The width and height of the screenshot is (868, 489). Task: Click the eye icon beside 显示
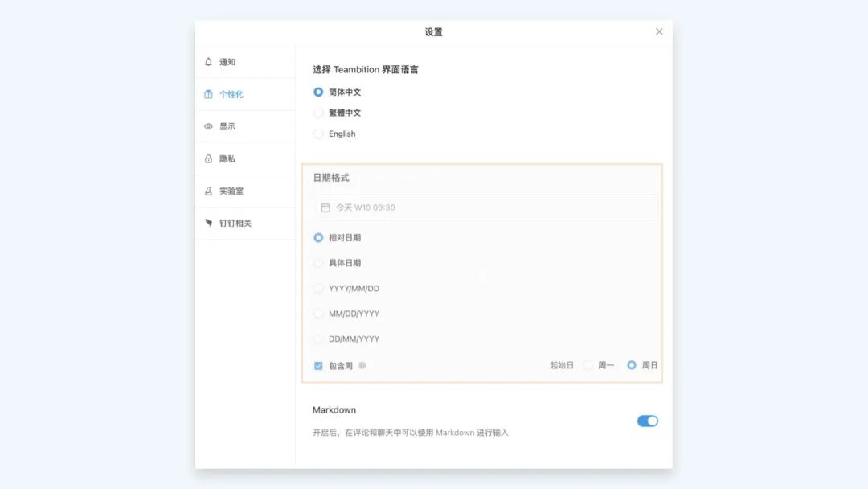(209, 126)
